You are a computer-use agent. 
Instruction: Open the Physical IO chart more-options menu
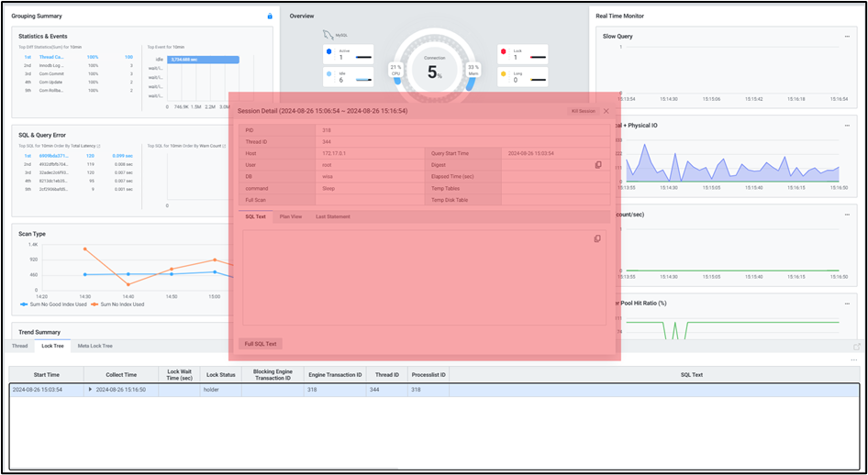846,126
